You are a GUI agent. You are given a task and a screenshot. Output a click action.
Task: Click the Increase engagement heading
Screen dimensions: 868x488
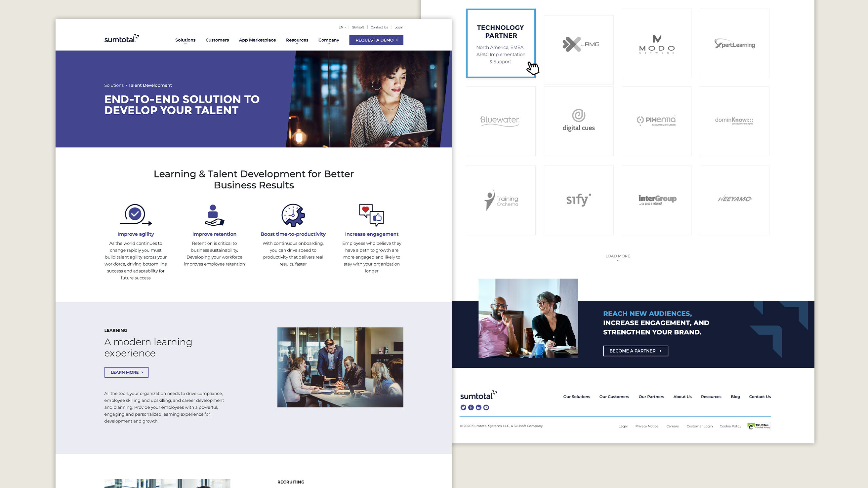point(372,234)
